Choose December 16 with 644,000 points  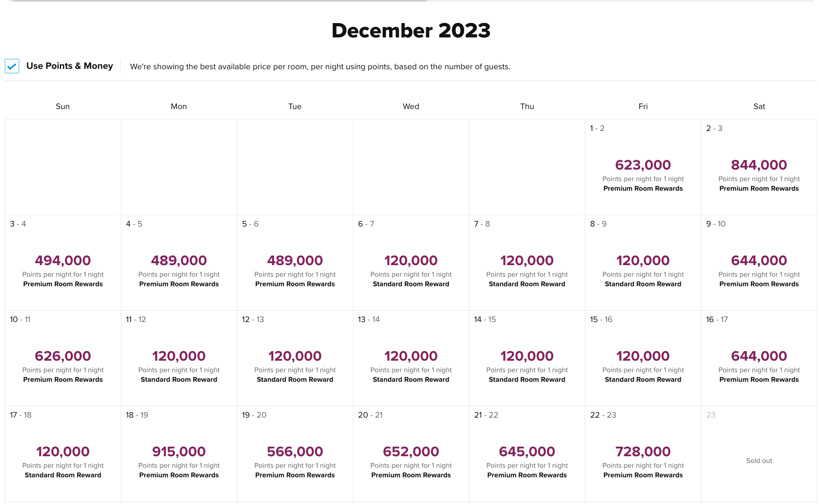758,356
